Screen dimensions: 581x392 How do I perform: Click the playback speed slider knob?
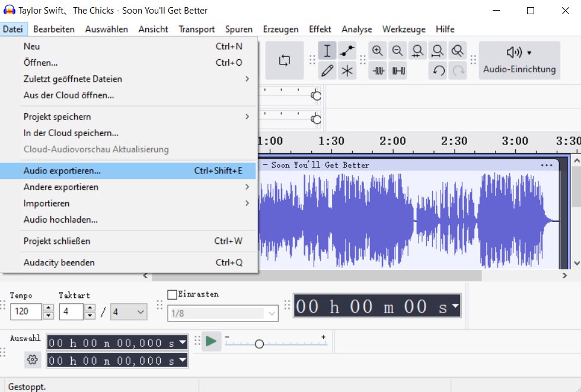coord(259,344)
